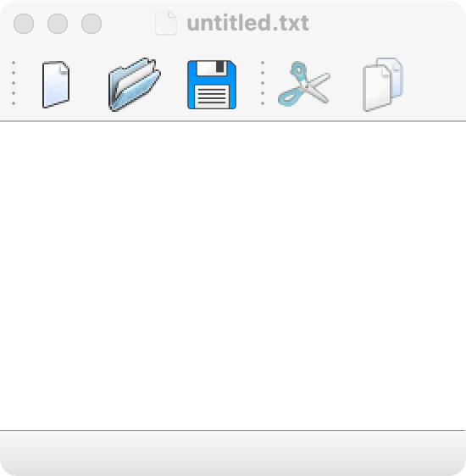Click empty toolbar space after the Copy icon

point(435,85)
